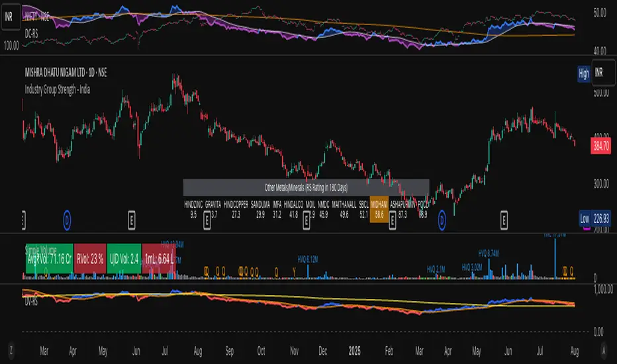Click the HINDZINC 9.5 table cell
This screenshot has height=364, width=617.
click(193, 209)
